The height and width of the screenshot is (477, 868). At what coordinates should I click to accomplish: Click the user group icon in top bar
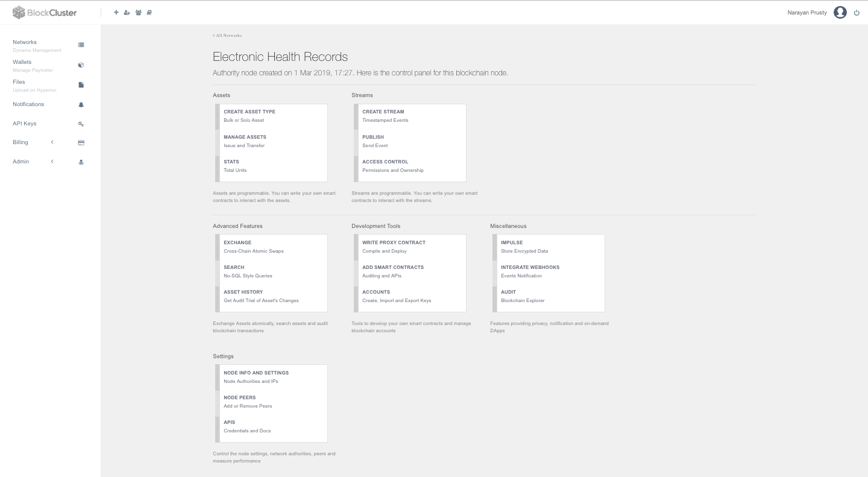(138, 13)
